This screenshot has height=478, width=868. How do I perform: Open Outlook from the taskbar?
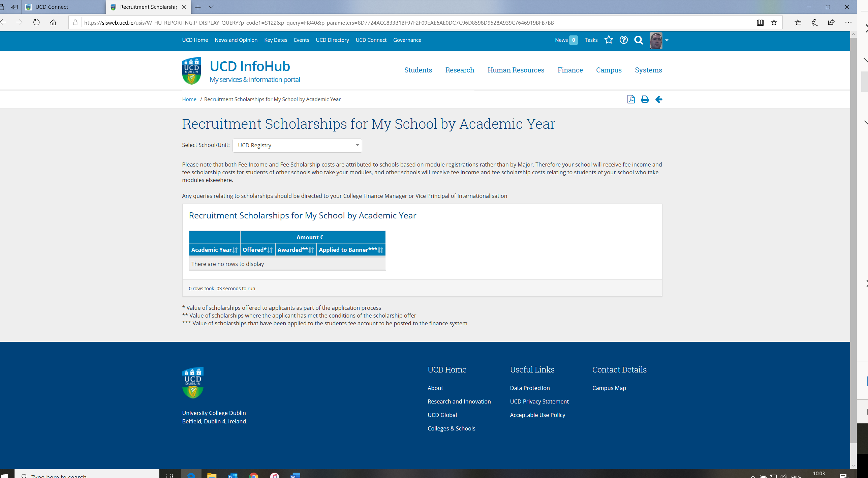click(232, 475)
